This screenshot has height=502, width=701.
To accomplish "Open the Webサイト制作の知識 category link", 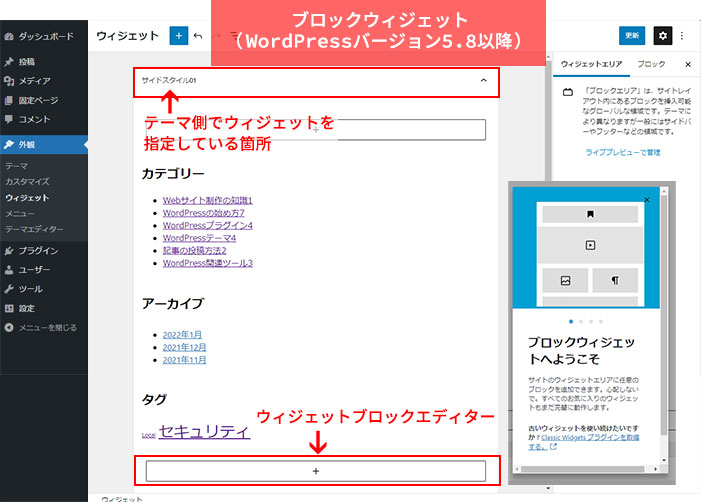I will 207,200.
